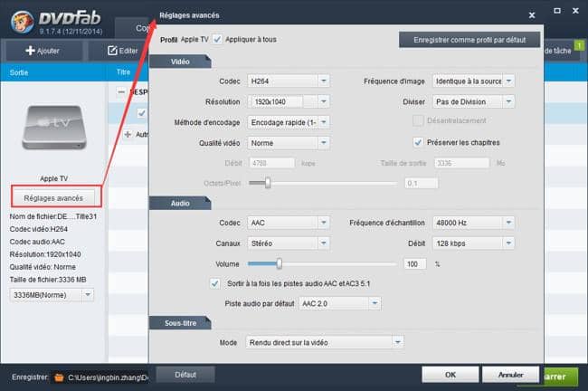Open the Fréquence d'image dropdown
This screenshot has height=391, width=588.
pyautogui.click(x=508, y=81)
